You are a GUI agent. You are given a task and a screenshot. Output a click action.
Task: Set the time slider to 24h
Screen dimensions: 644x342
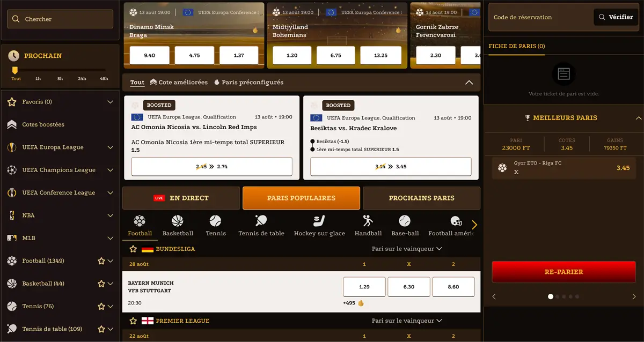click(x=82, y=78)
